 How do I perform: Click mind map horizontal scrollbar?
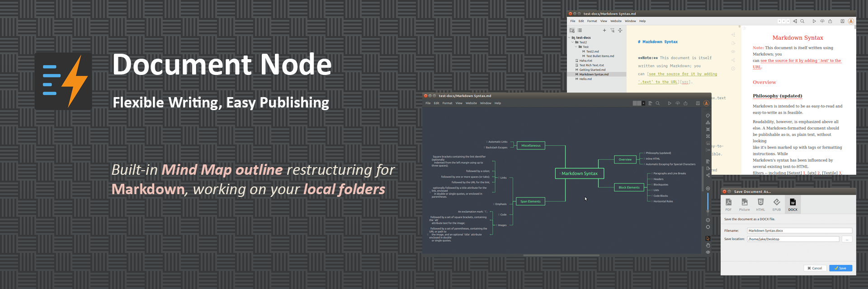tap(561, 256)
